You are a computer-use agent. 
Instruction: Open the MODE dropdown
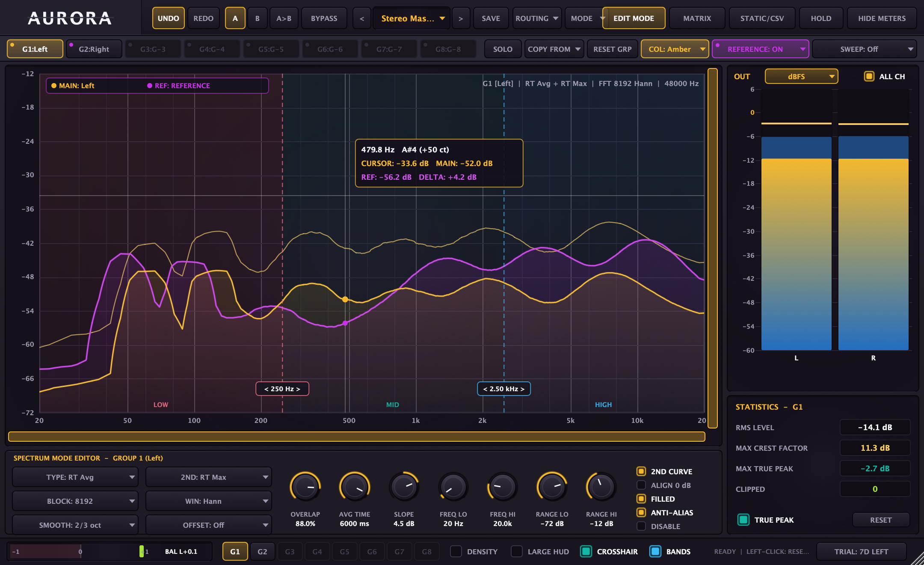(584, 18)
